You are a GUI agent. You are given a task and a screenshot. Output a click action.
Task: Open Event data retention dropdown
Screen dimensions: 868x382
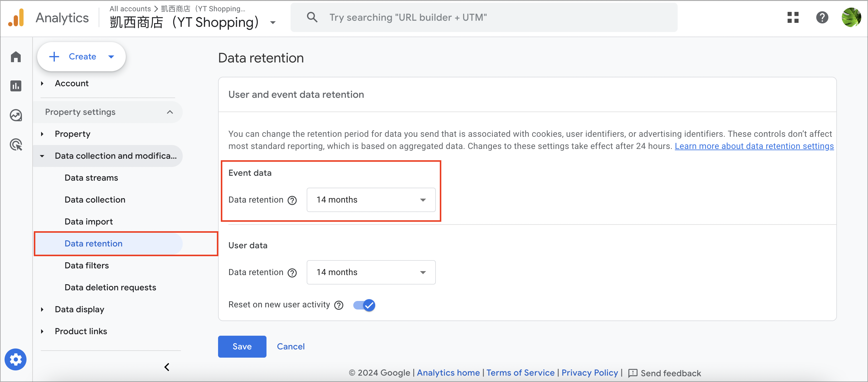coord(371,200)
